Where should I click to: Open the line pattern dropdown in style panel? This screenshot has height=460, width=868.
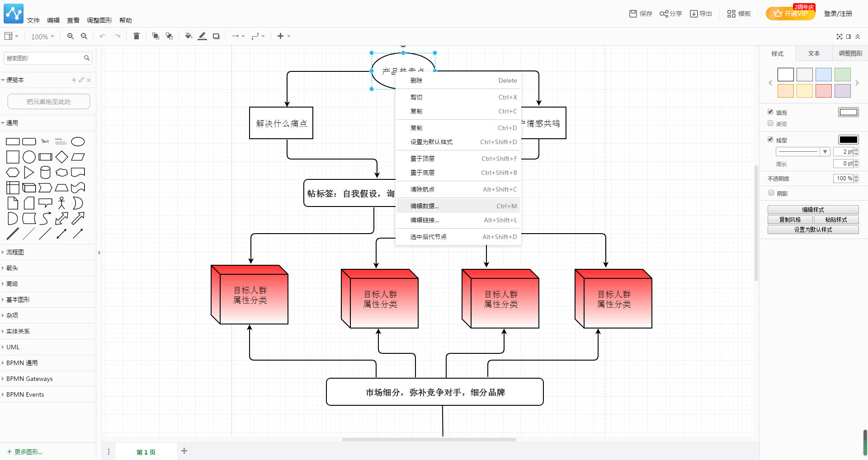click(x=803, y=151)
